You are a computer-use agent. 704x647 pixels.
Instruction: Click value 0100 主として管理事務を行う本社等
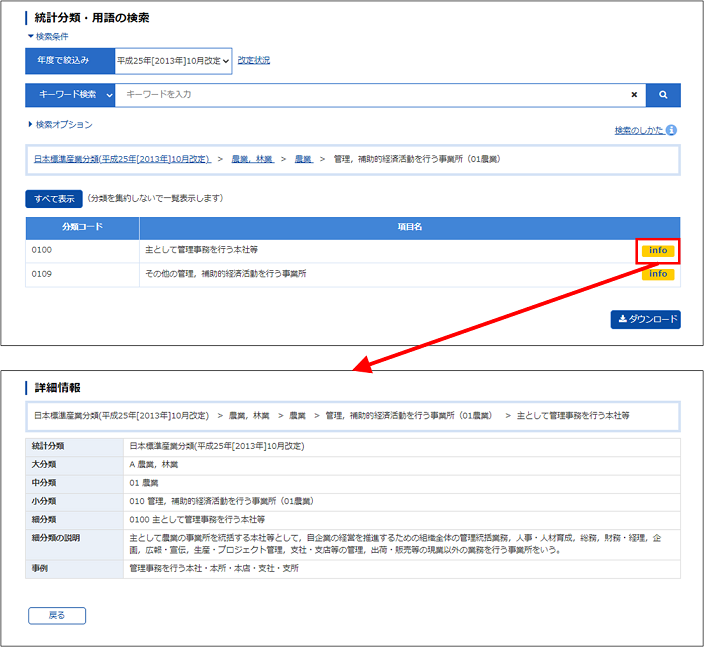pyautogui.click(x=197, y=520)
